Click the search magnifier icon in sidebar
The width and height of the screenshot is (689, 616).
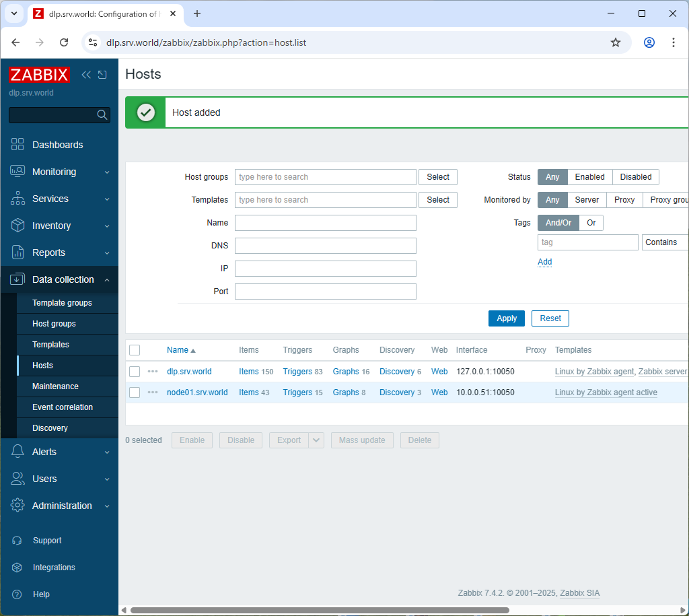[102, 115]
